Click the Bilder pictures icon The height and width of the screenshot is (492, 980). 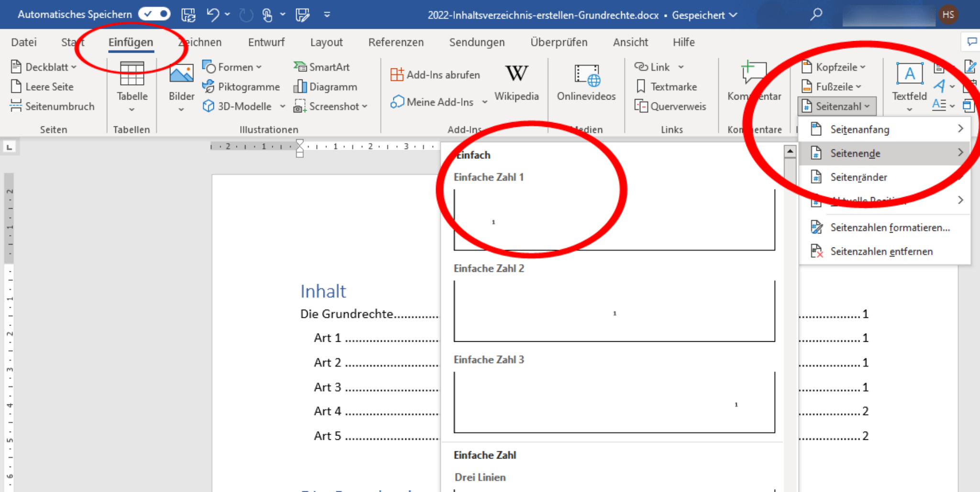[x=181, y=73]
